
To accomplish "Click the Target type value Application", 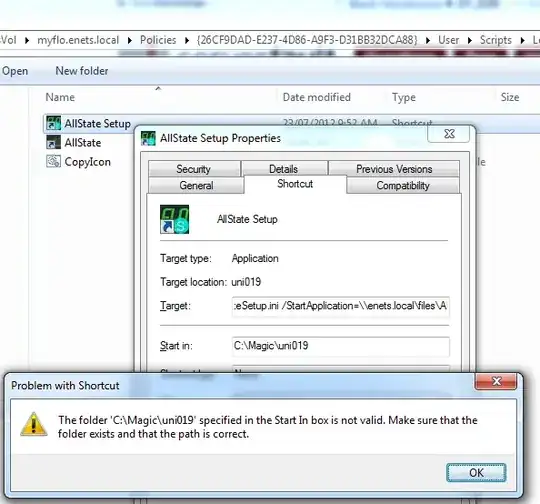I will (255, 259).
